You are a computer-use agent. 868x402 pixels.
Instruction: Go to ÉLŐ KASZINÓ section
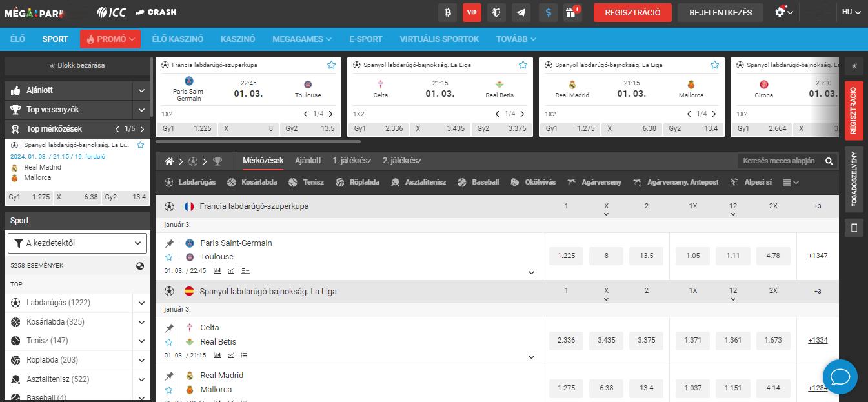click(x=177, y=39)
